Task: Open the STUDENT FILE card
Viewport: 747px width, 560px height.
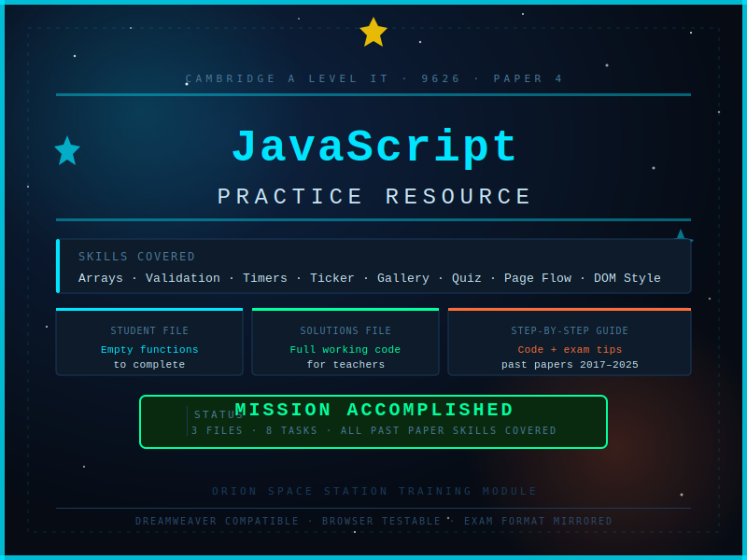Action: [x=149, y=342]
